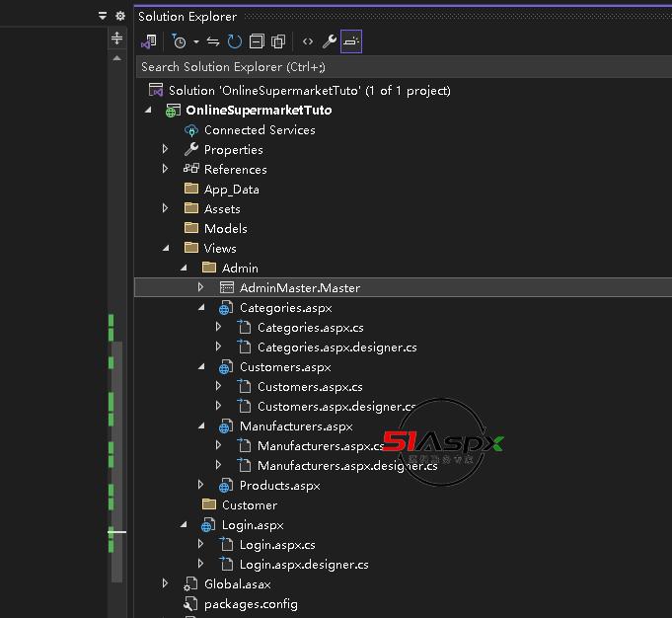Expand Products.aspx node

click(201, 485)
